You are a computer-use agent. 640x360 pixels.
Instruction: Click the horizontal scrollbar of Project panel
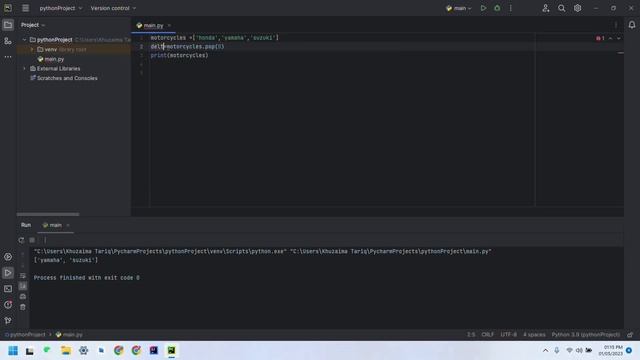coord(48,214)
